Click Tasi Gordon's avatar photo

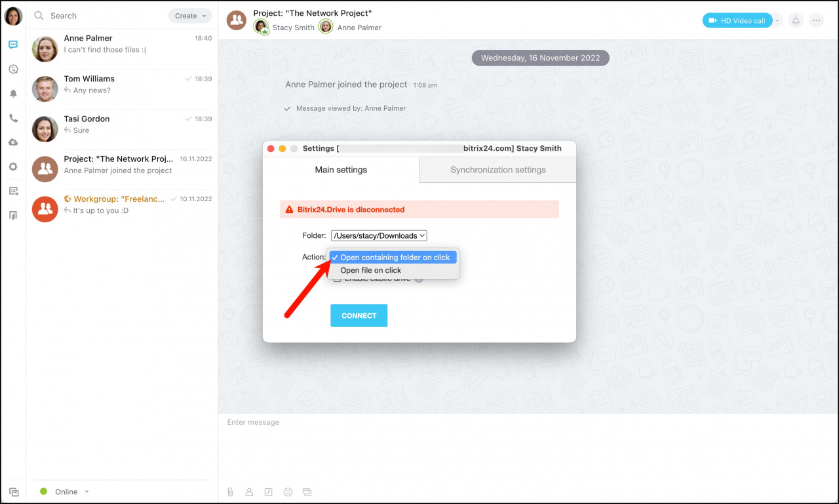[x=45, y=129]
